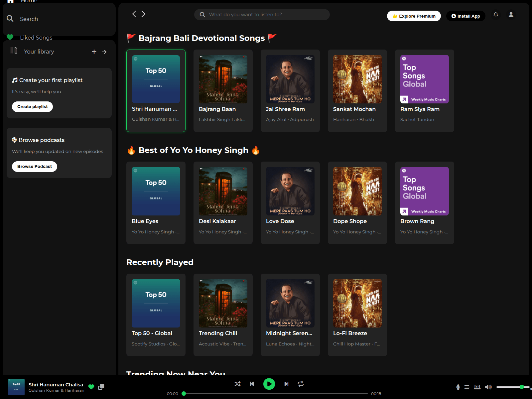The height and width of the screenshot is (399, 532).
Task: Expand library with the arrow icon
Action: tap(104, 52)
